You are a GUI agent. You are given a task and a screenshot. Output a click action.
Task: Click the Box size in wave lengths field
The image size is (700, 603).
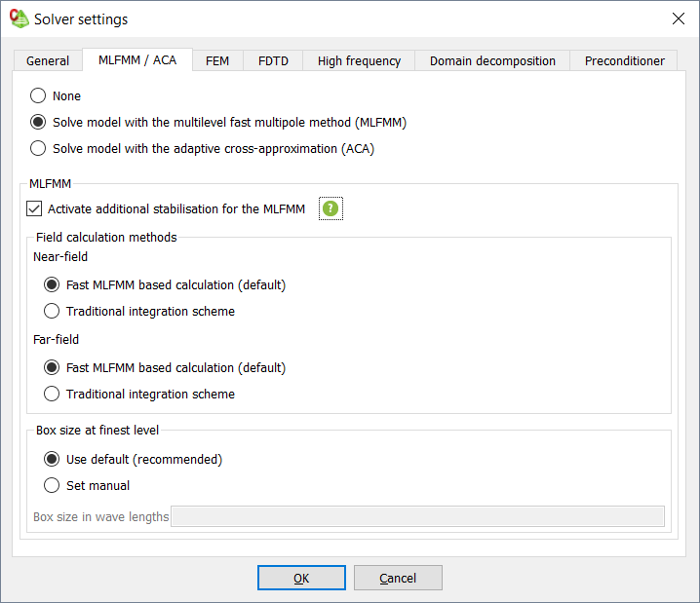417,516
